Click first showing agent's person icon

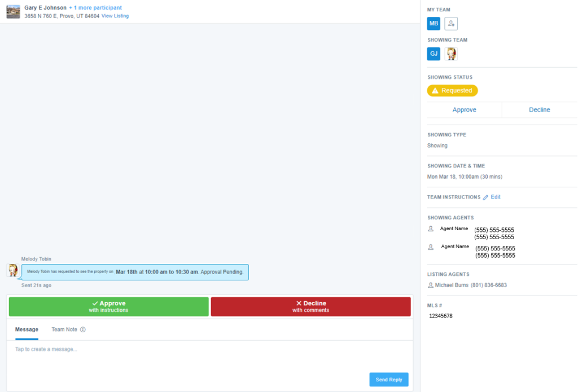click(431, 229)
